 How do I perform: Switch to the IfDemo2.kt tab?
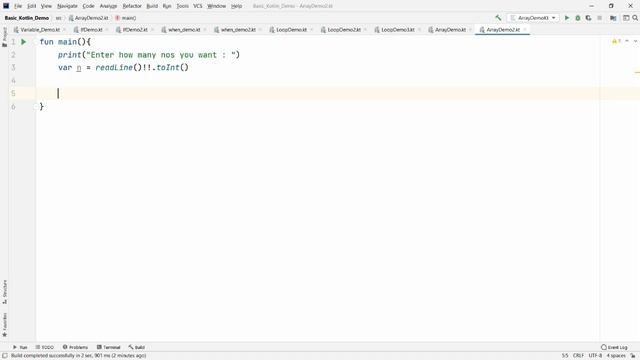(135, 30)
